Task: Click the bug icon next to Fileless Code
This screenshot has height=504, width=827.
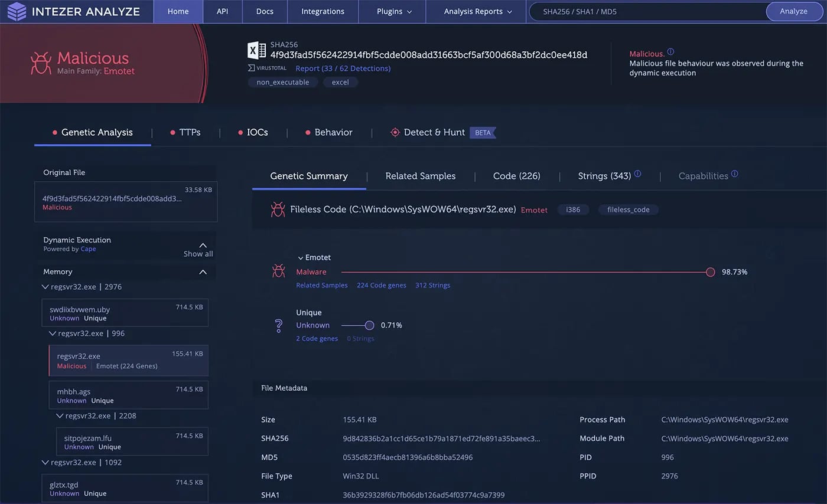Action: (x=278, y=210)
